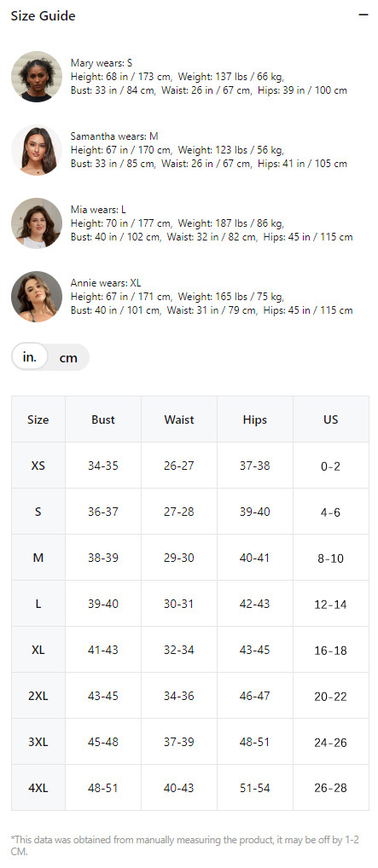Click 'Annie wears: XL' text
The image size is (378, 868).
[x=106, y=283]
